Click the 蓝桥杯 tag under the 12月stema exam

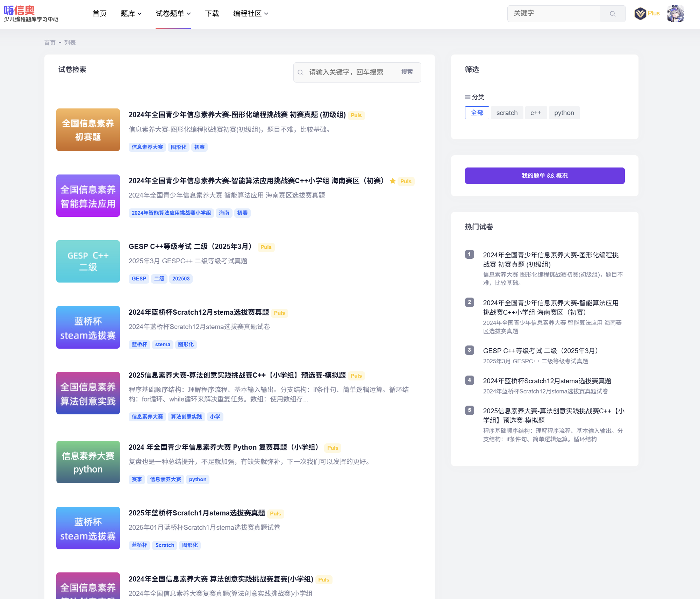139,344
